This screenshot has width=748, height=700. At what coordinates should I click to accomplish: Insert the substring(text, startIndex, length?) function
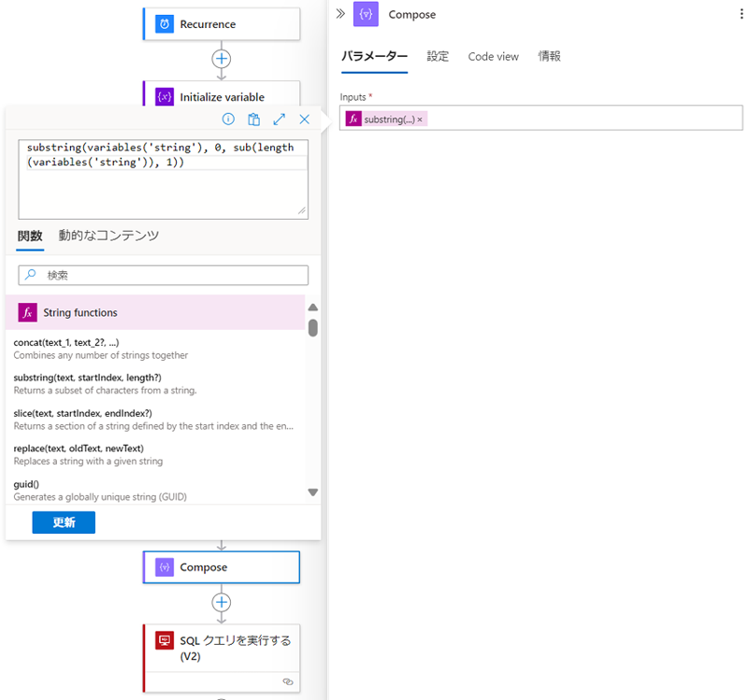pyautogui.click(x=155, y=384)
